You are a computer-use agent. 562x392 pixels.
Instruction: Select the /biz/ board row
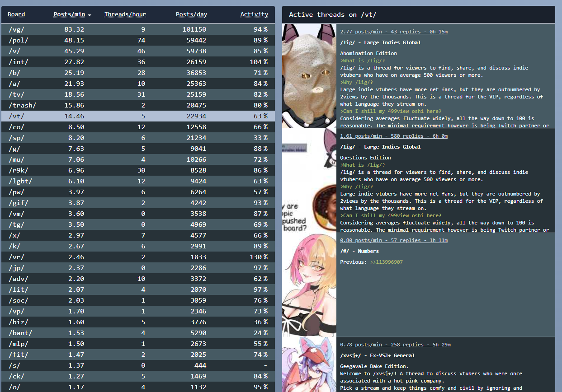(x=138, y=322)
